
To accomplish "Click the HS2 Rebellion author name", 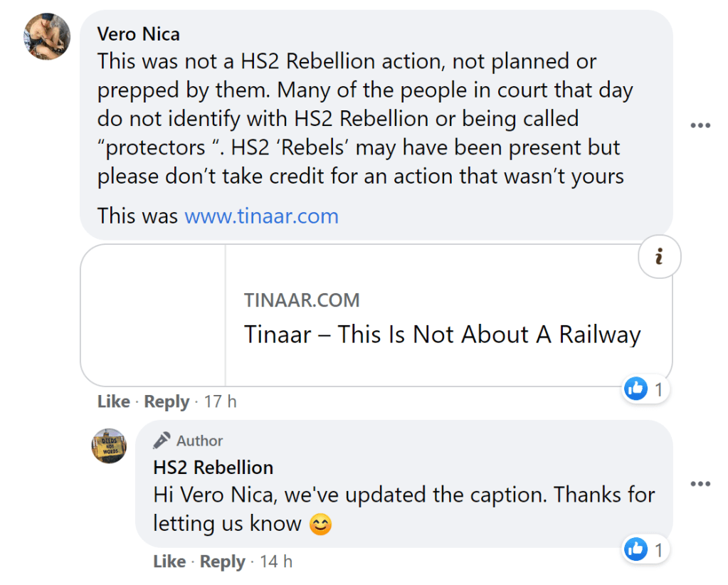I will (213, 468).
